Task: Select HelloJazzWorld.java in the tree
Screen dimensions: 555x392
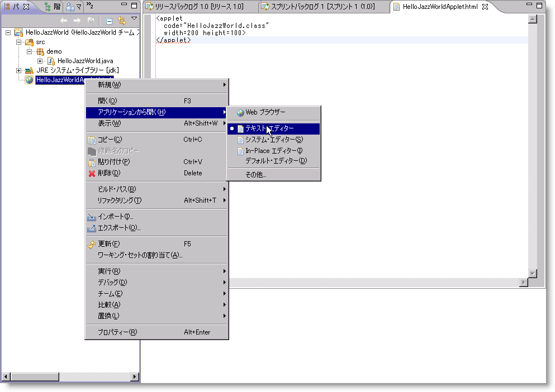Action: pos(86,61)
